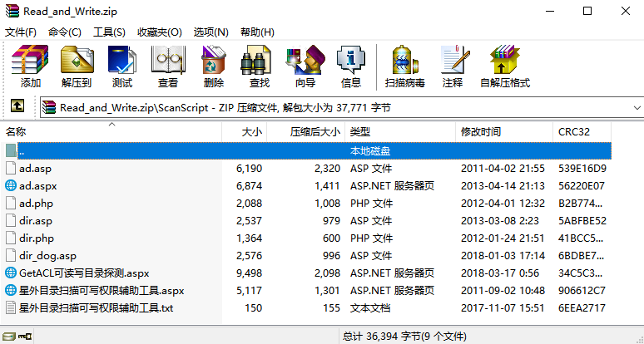Image resolution: width=644 pixels, height=344 pixels.
Task: Click the 自解压格式 (SFX) toolbar icon
Action: point(505,60)
